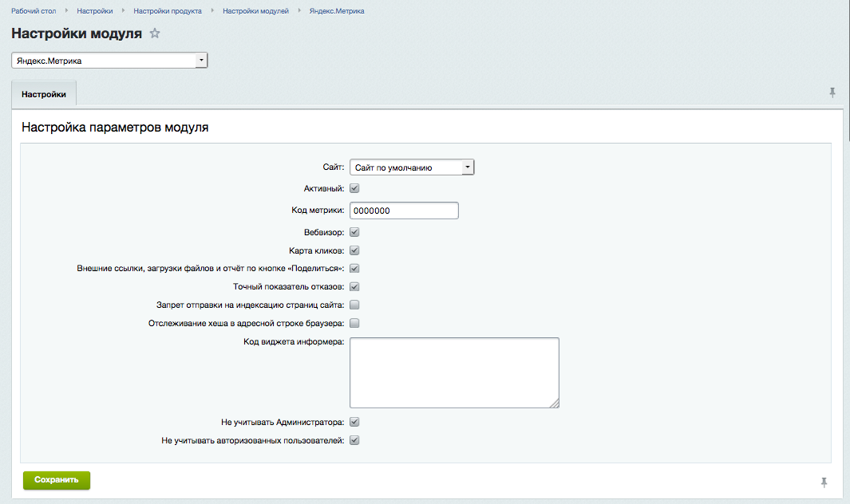Open Настройки модулей breadcrumb link
This screenshot has height=504, width=850.
coord(255,11)
